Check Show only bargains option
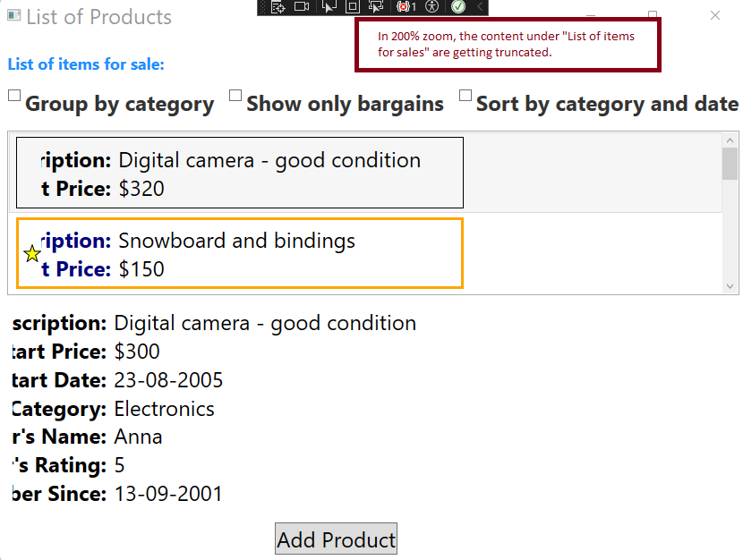This screenshot has height=560, width=743. (x=235, y=95)
